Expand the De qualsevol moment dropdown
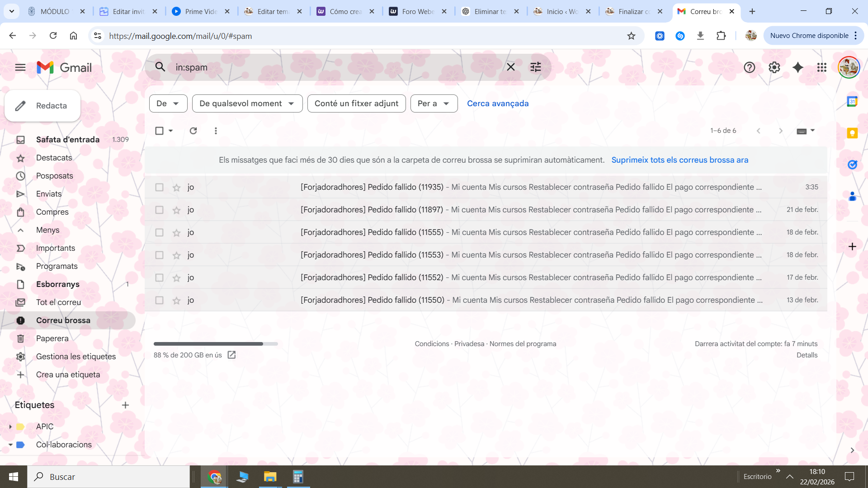Viewport: 868px width, 488px height. click(x=247, y=103)
